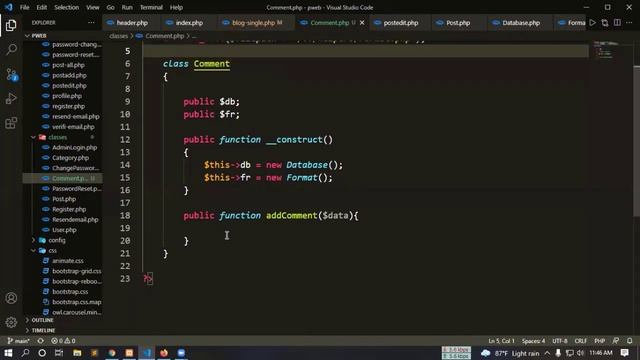The height and width of the screenshot is (360, 640).
Task: Open the Accounts menu icon
Action: coord(11,298)
